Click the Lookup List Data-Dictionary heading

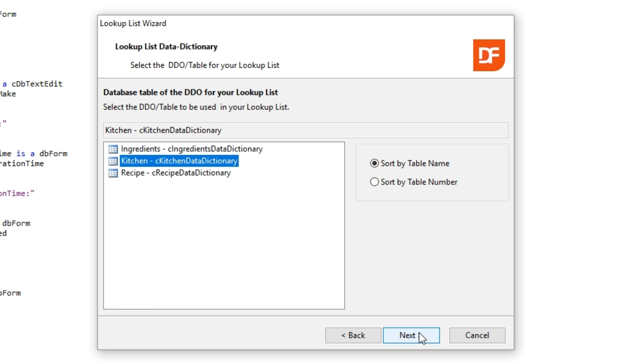(166, 47)
